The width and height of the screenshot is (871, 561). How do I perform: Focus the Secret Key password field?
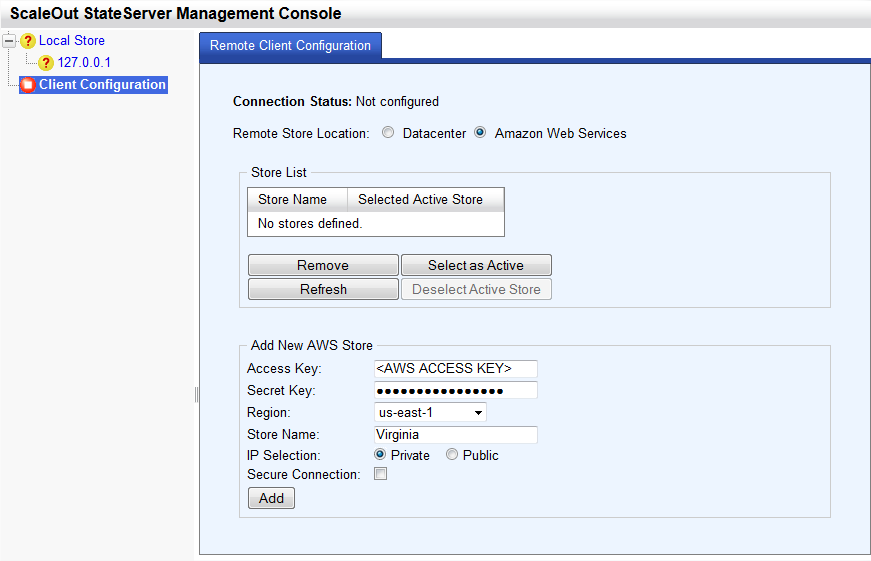click(456, 390)
